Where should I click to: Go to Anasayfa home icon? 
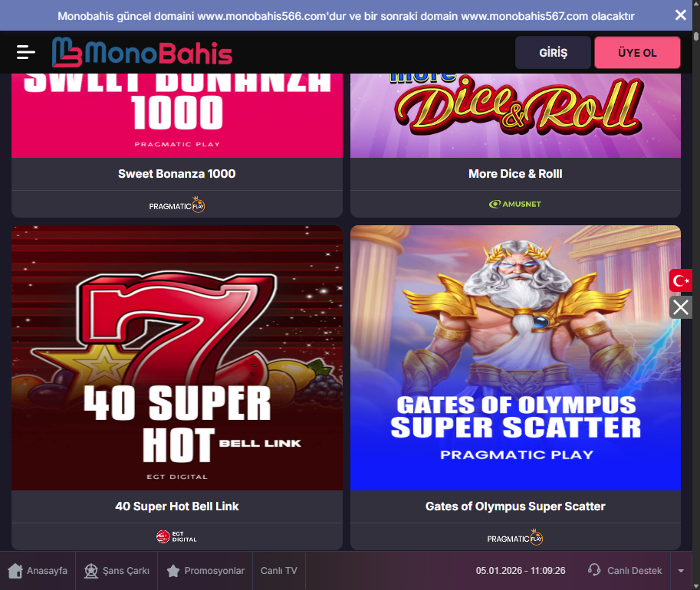click(15, 570)
